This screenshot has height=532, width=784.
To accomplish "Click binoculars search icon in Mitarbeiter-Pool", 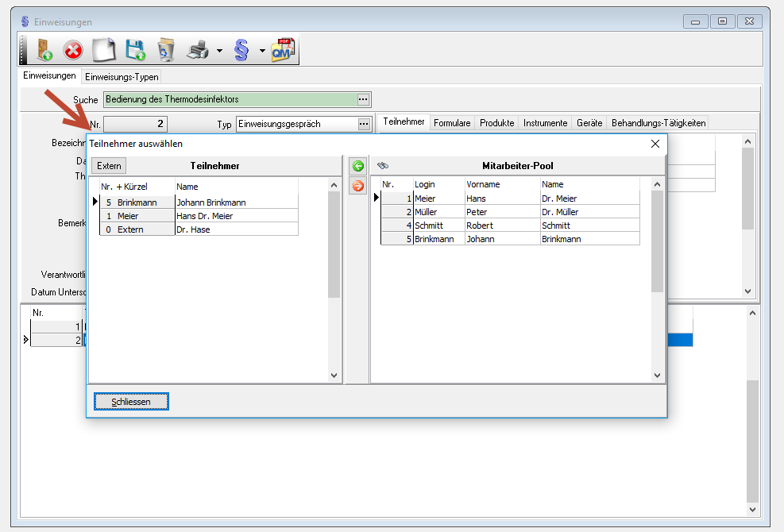I will (x=383, y=166).
